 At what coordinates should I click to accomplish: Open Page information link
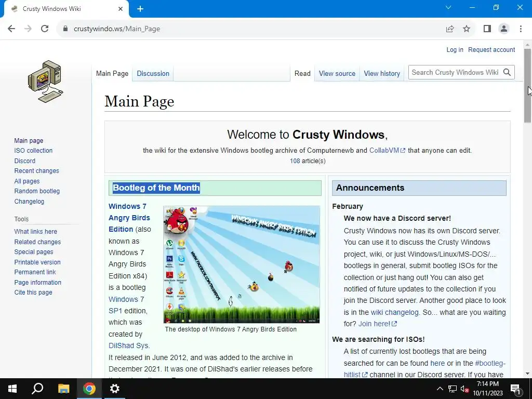(37, 282)
